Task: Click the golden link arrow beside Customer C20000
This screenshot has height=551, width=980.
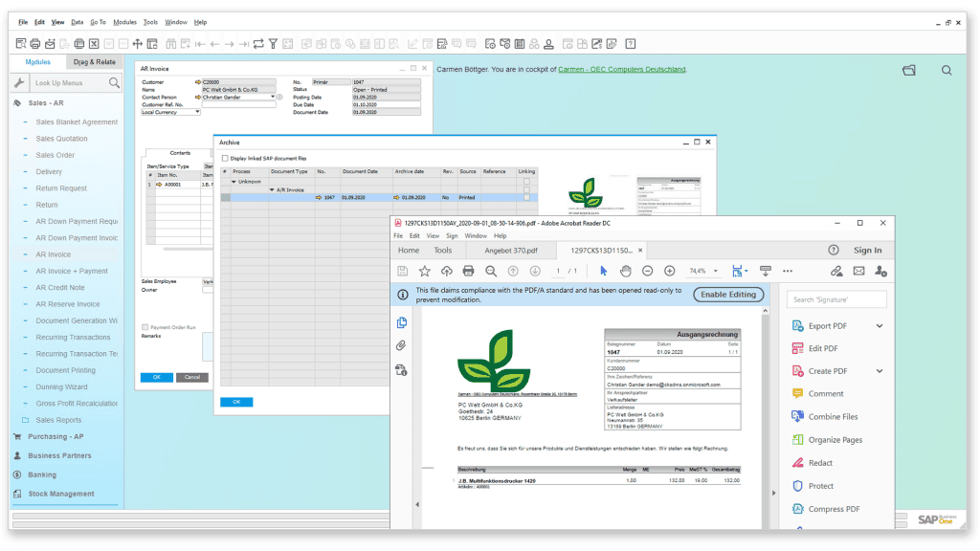Action: (198, 82)
